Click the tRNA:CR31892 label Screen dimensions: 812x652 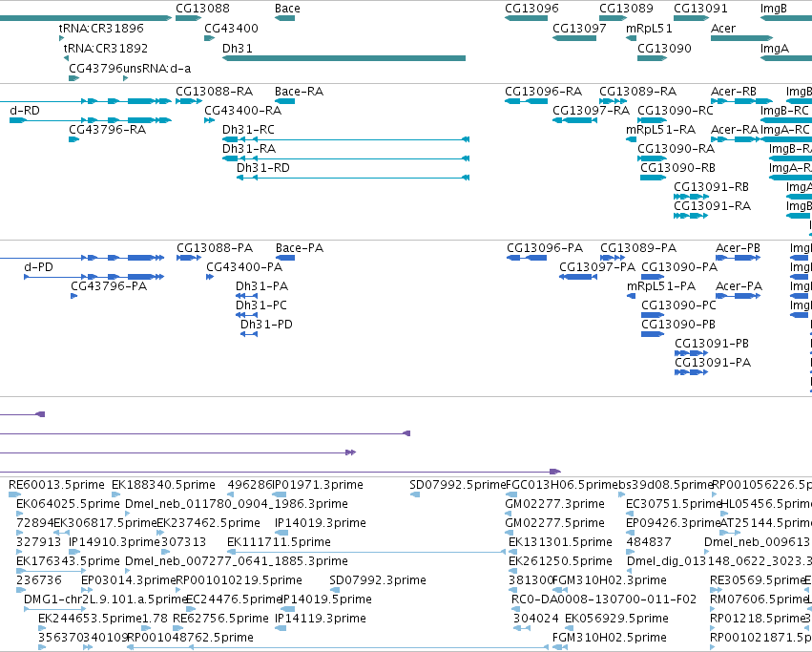point(106,48)
